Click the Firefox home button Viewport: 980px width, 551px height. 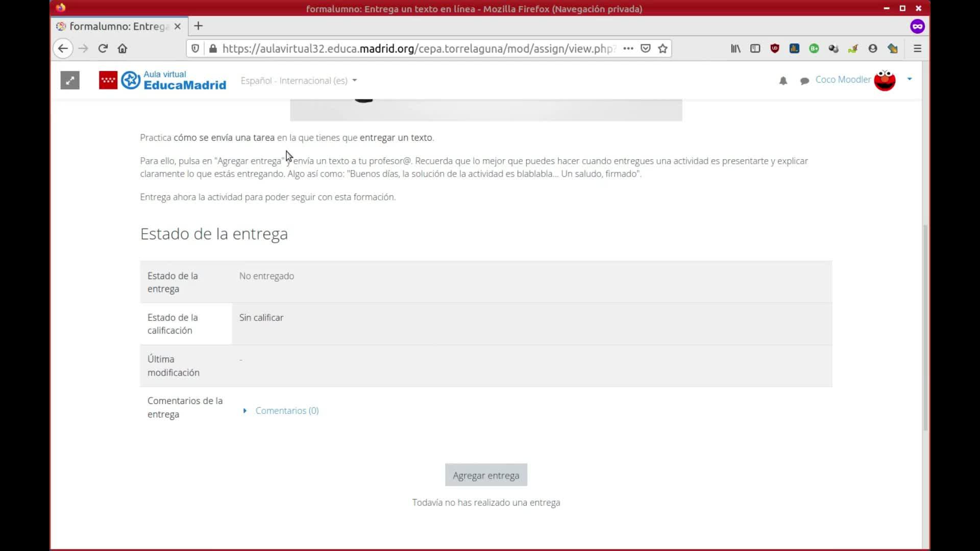pos(122,48)
